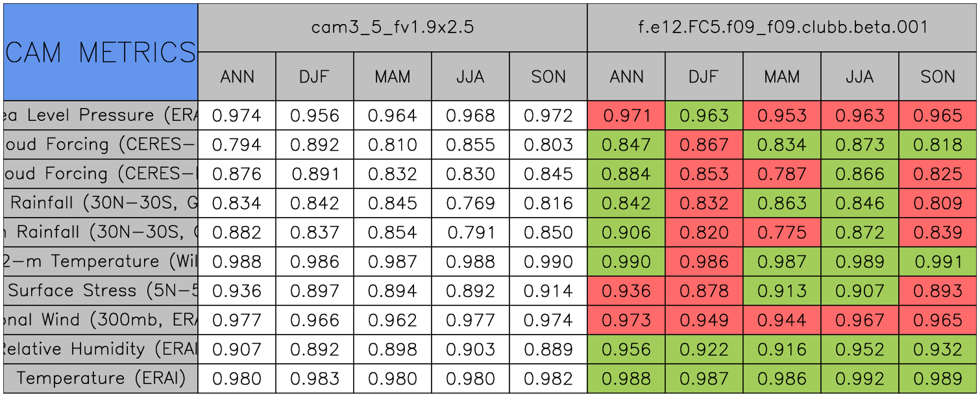The width and height of the screenshot is (980, 397).
Task: Click the Sea Level Pressure row label
Action: coord(100,116)
